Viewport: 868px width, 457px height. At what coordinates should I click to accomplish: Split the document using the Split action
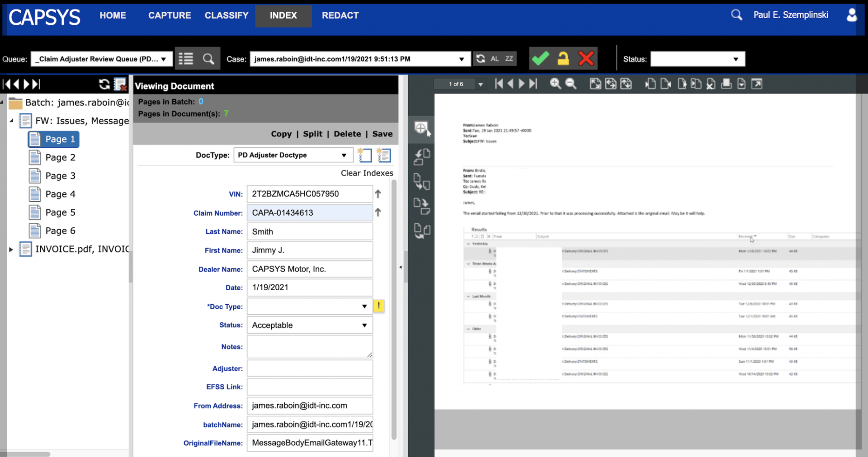click(312, 134)
